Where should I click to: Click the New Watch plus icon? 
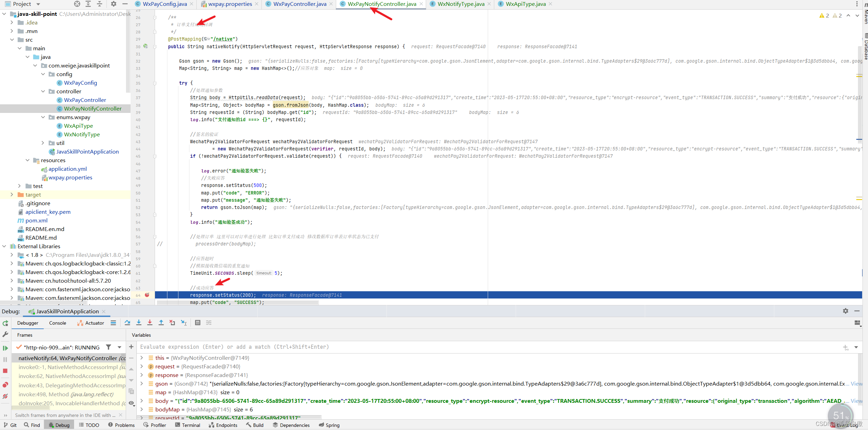coord(131,347)
